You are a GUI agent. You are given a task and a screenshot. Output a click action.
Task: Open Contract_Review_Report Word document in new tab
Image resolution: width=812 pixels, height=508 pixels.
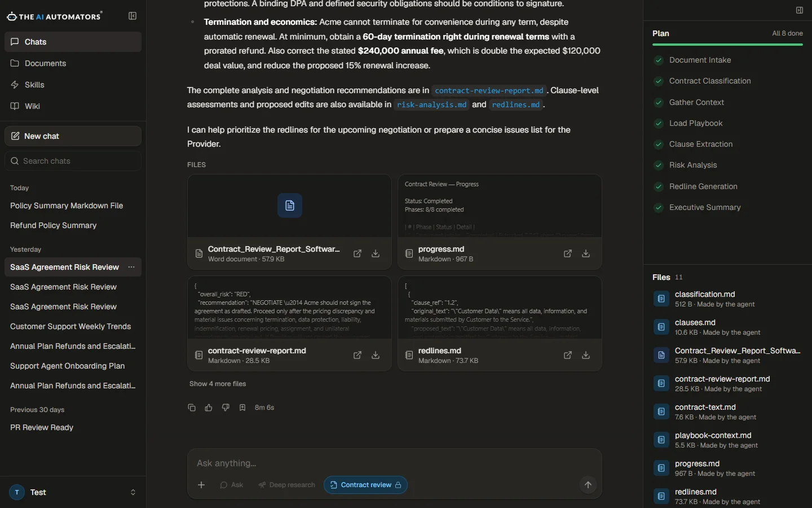[x=358, y=254]
